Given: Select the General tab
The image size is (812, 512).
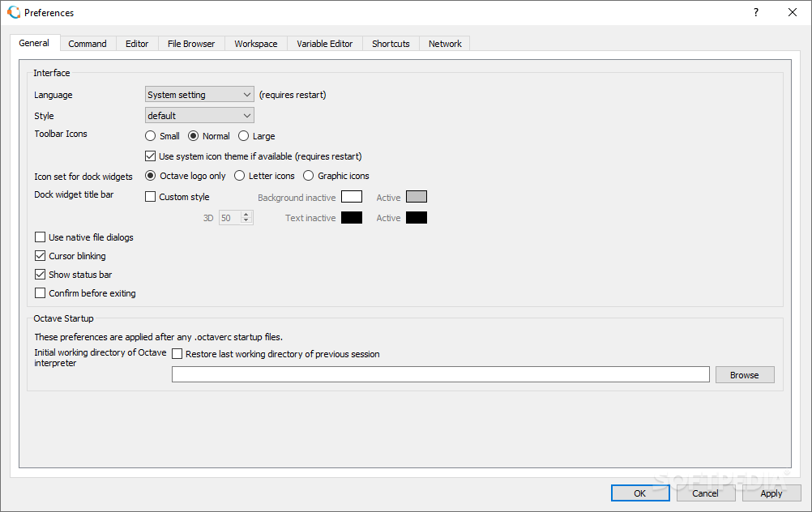Looking at the screenshot, I should click(x=34, y=43).
